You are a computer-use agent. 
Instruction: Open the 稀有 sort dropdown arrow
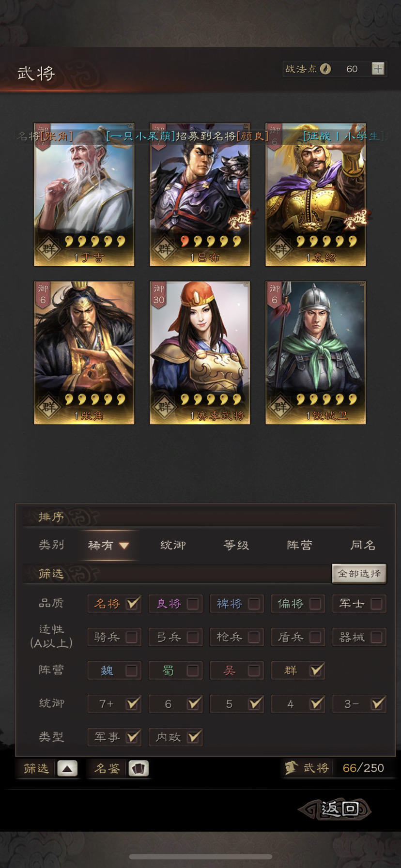pos(124,546)
